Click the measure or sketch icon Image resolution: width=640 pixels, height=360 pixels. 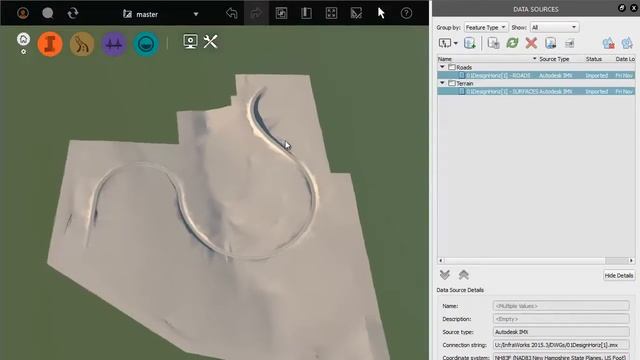pos(356,13)
